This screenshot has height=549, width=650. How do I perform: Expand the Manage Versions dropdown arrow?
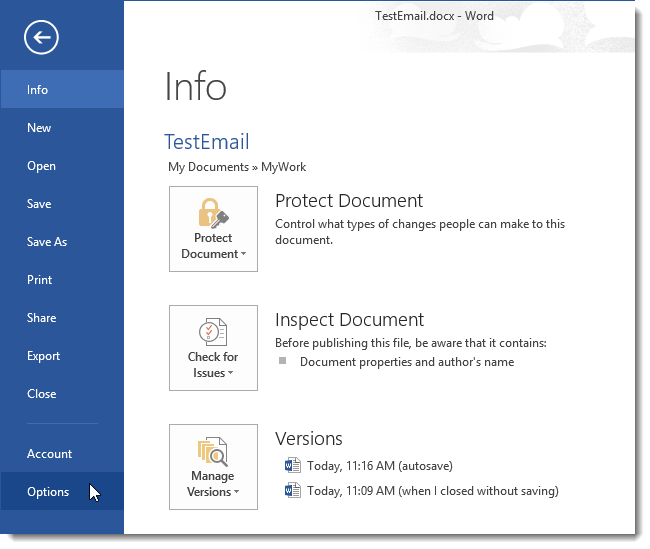point(237,493)
